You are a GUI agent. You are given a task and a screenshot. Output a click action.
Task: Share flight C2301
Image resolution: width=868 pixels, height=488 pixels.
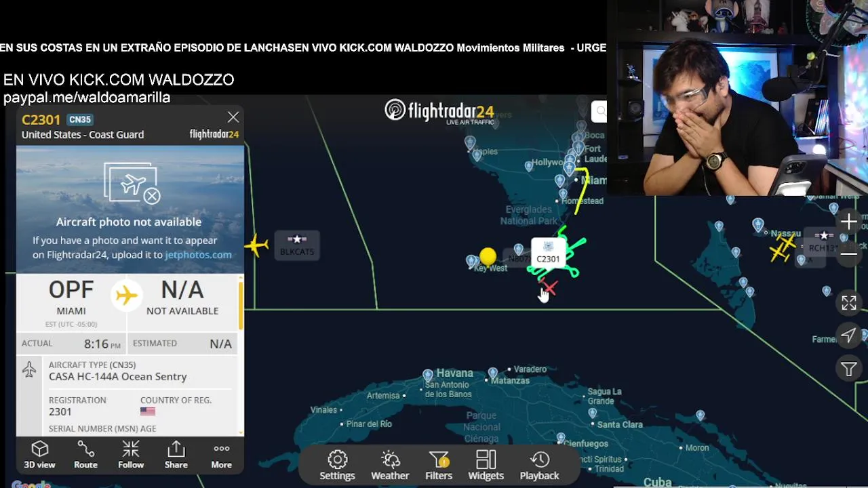coord(176,455)
